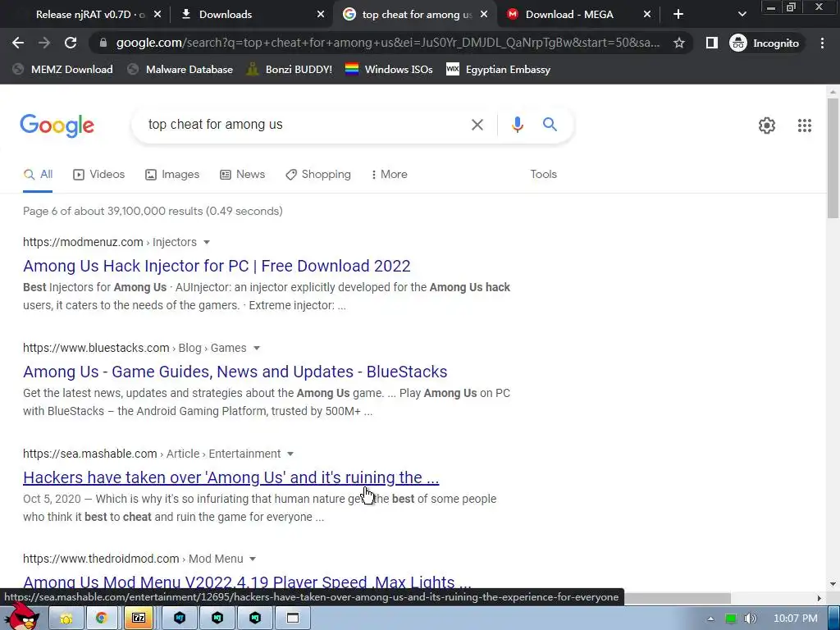This screenshot has width=840, height=630.
Task: Close the Downloads tab
Action: [x=321, y=15]
